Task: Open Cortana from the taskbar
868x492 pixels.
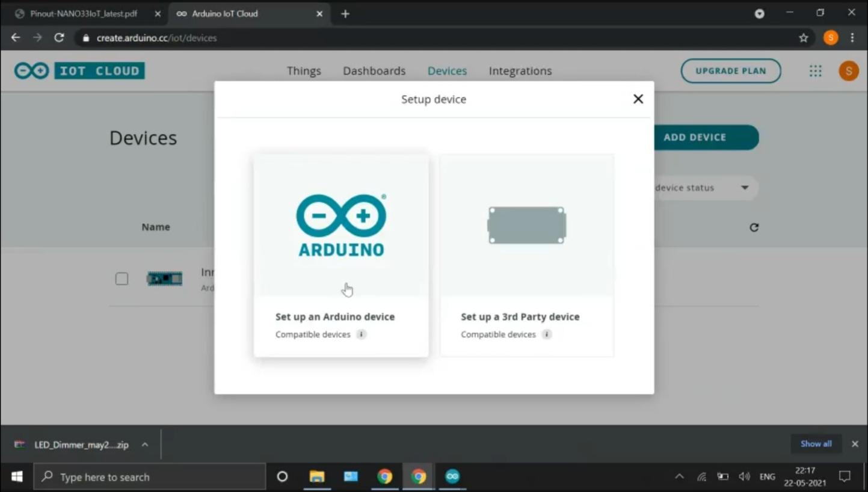Action: point(282,477)
